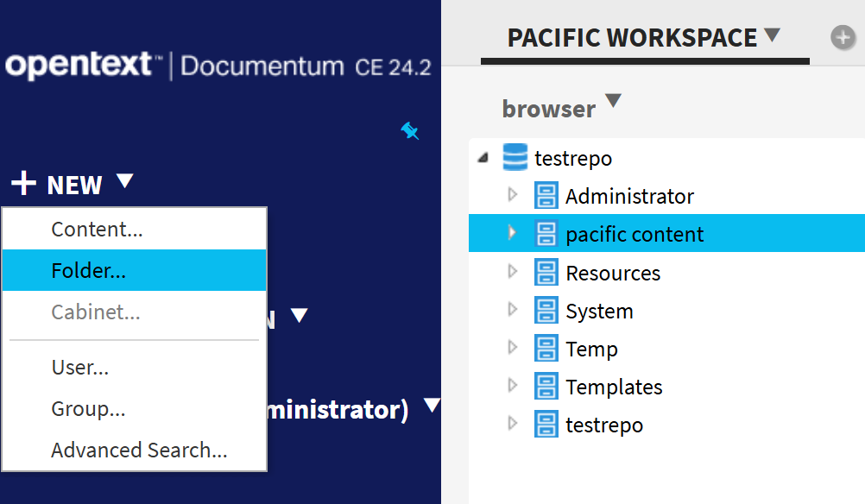Expand the System cabinet

pyautogui.click(x=513, y=309)
